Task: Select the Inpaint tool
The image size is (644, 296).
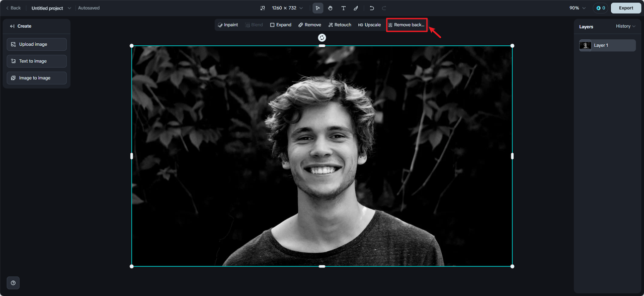Action: (228, 25)
